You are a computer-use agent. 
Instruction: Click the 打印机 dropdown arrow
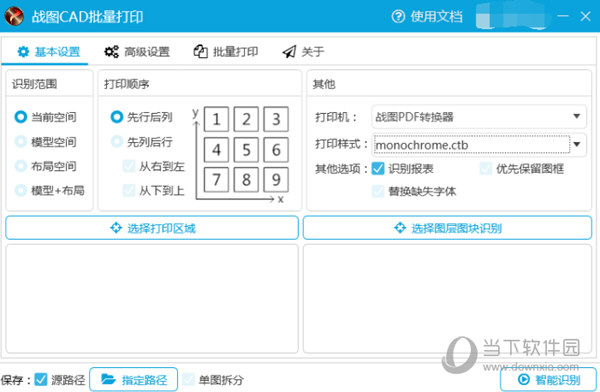tap(577, 116)
